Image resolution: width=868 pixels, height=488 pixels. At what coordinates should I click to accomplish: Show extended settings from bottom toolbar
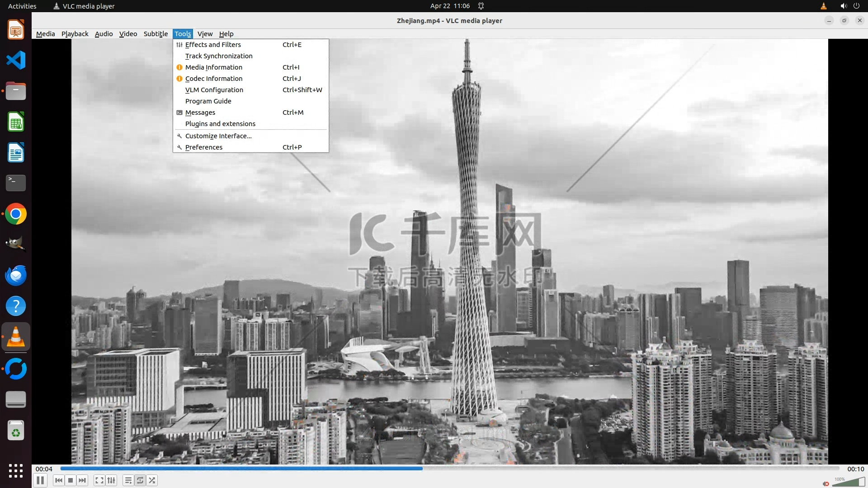pos(111,480)
